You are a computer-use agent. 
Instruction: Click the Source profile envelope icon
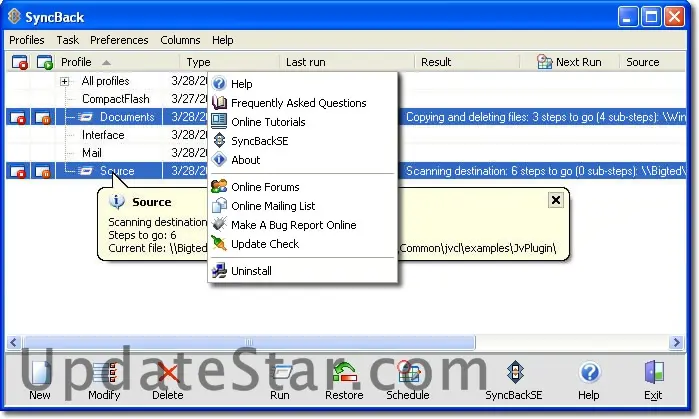tap(85, 171)
